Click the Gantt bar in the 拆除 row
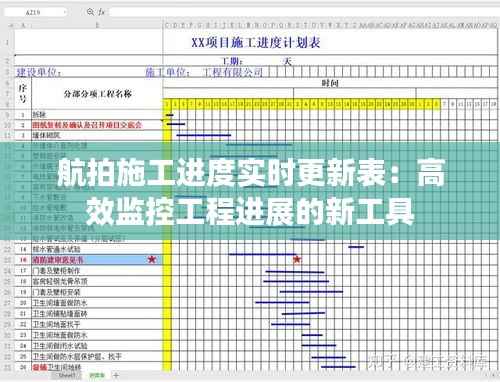Screen dimensions: 500x382 tap(169, 115)
